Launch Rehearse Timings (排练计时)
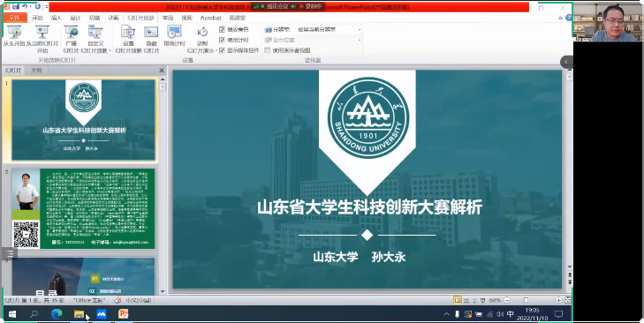This screenshot has height=323, width=644. coord(174,35)
